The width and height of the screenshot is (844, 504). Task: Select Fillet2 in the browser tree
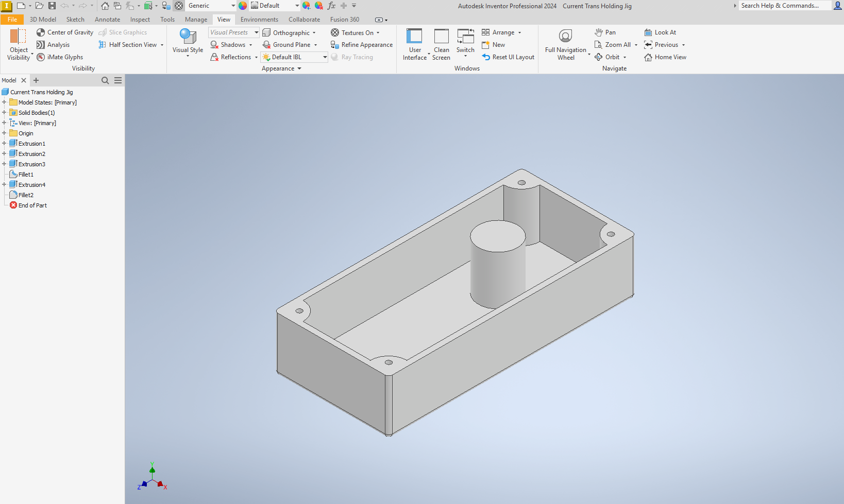26,195
